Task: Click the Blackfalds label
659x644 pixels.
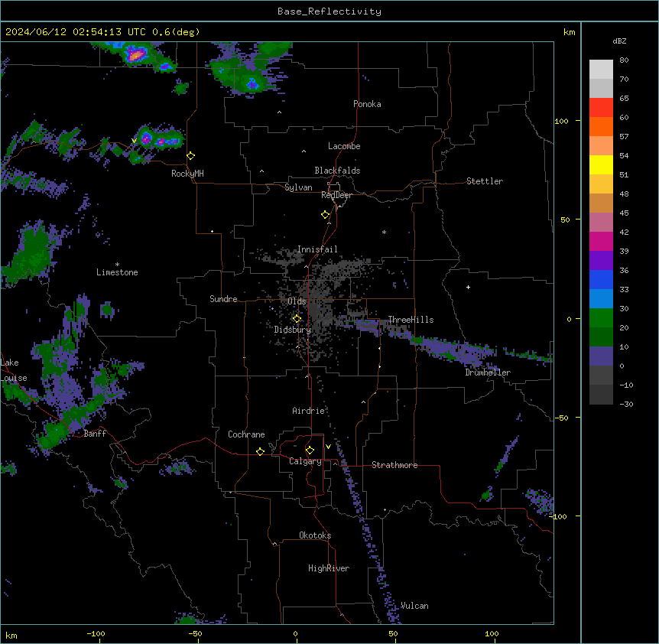Action: pyautogui.click(x=337, y=171)
